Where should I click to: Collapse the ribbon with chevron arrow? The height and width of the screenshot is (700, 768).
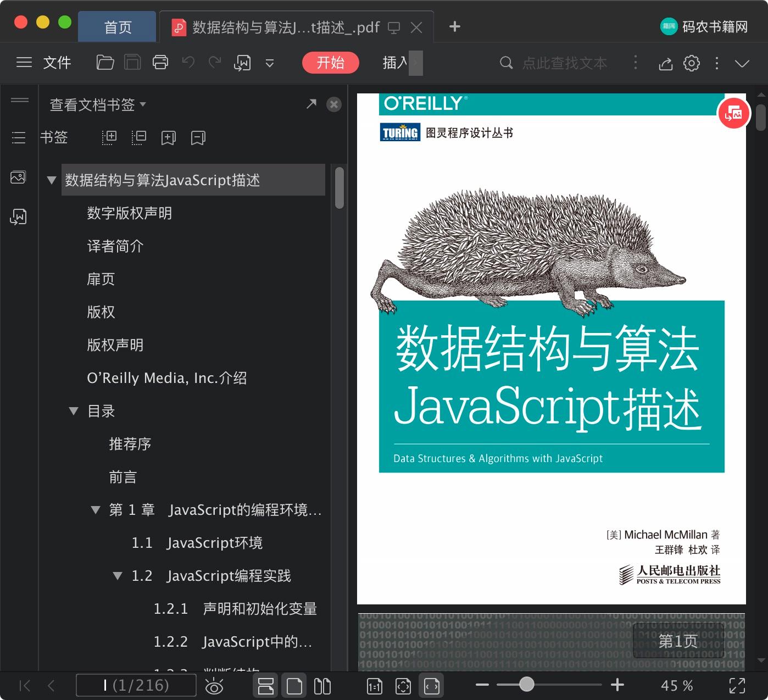(x=742, y=63)
